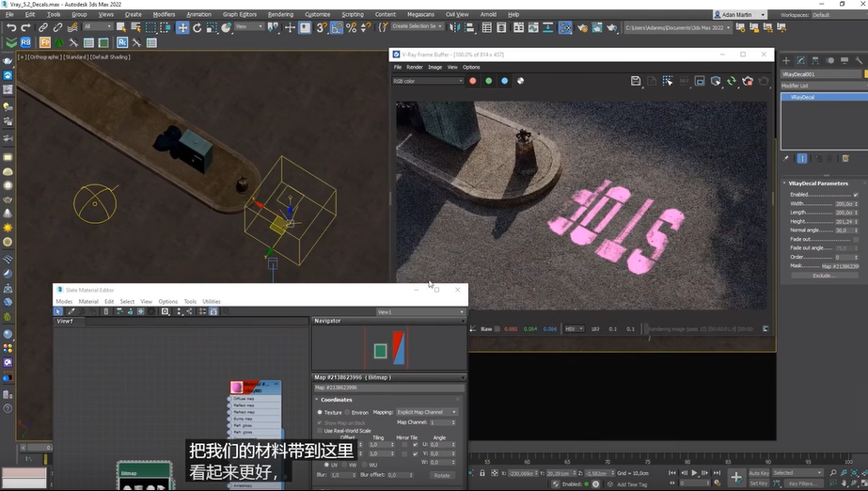Open the selection filter 'All' dropdown

click(98, 26)
